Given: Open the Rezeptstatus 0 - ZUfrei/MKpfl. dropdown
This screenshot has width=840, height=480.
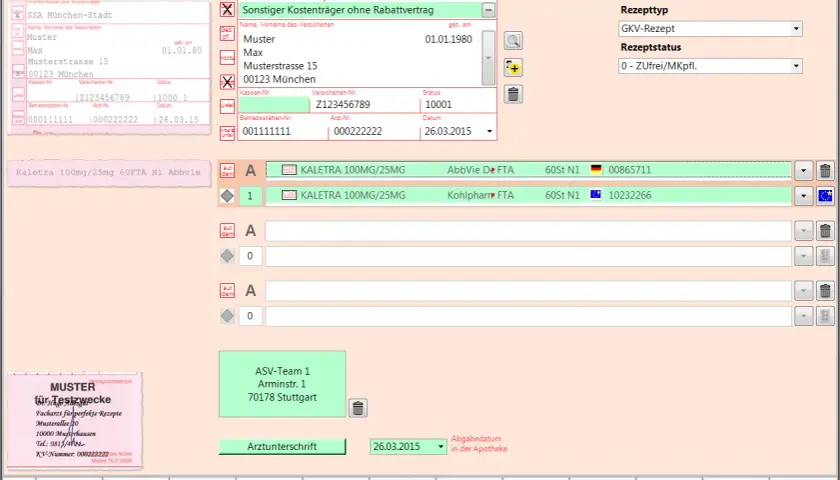Looking at the screenshot, I should coord(710,66).
